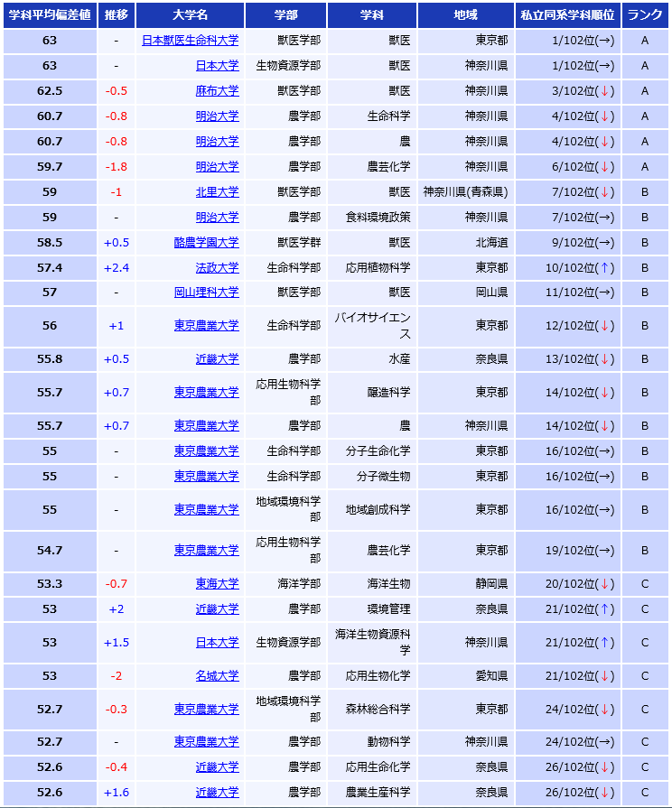Open the 岡山理科大学 link

(x=206, y=293)
